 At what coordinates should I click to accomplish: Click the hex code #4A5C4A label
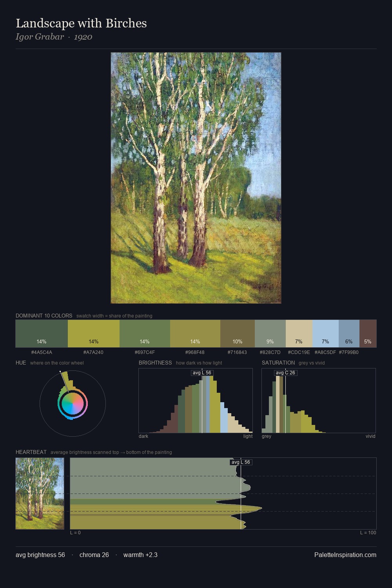point(42,352)
